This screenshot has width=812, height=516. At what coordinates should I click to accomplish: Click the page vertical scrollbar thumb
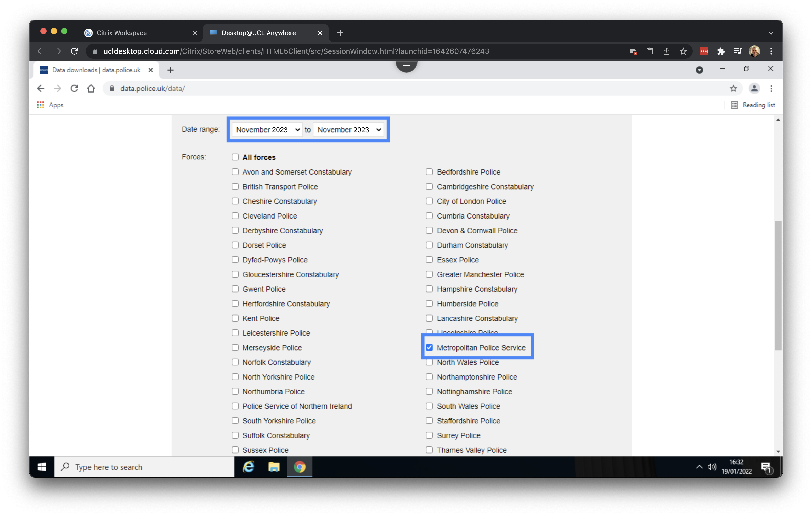778,285
